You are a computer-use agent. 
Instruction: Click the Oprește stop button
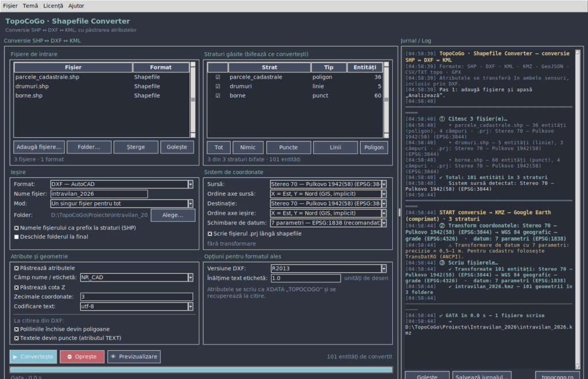click(x=82, y=357)
